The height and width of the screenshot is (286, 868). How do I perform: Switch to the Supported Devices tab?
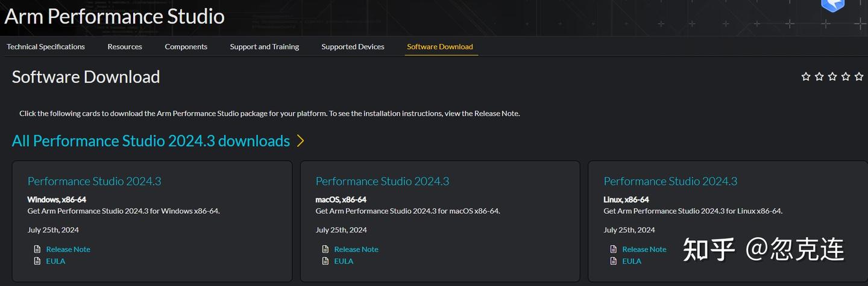coord(353,46)
